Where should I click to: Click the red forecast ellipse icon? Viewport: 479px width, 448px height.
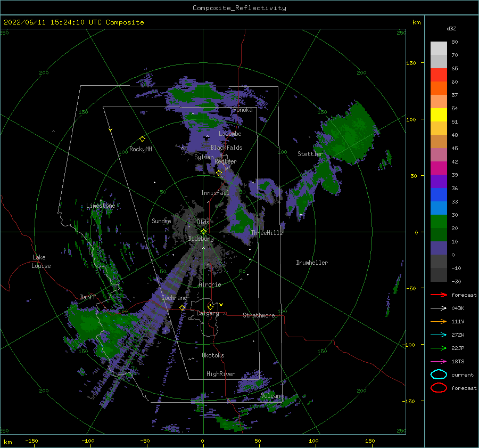pos(439,388)
